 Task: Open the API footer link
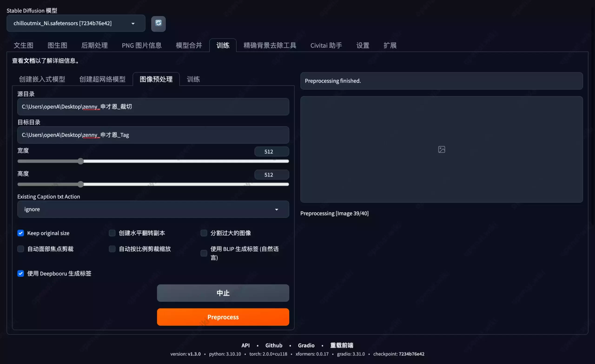(245, 345)
